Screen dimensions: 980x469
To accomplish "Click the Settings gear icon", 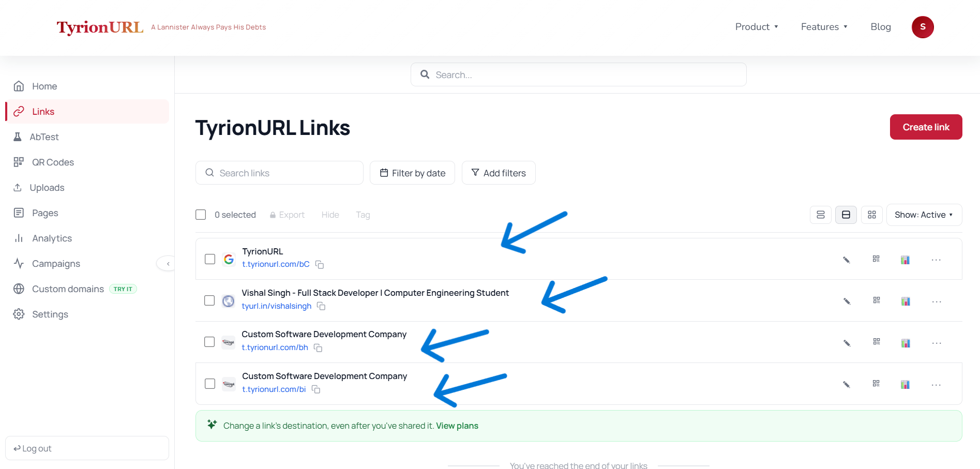I will point(19,314).
